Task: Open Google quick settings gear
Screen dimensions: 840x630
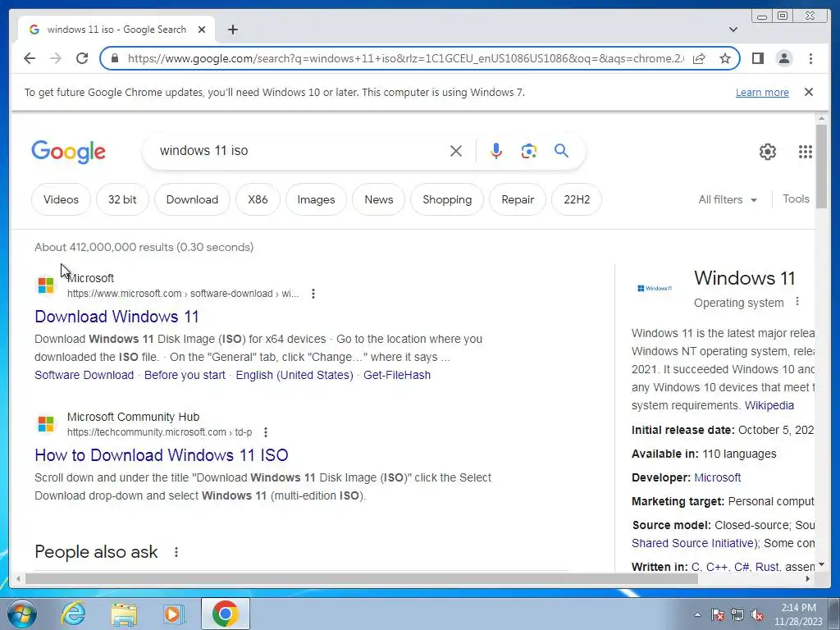Action: [x=768, y=152]
